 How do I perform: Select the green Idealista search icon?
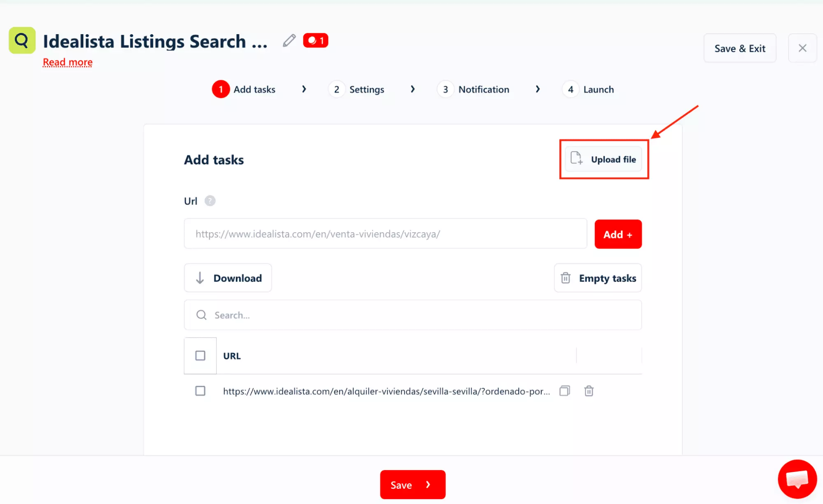pos(21,40)
